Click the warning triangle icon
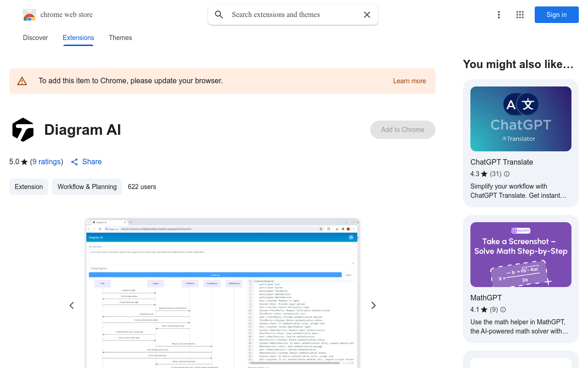588x368 pixels. click(x=22, y=81)
